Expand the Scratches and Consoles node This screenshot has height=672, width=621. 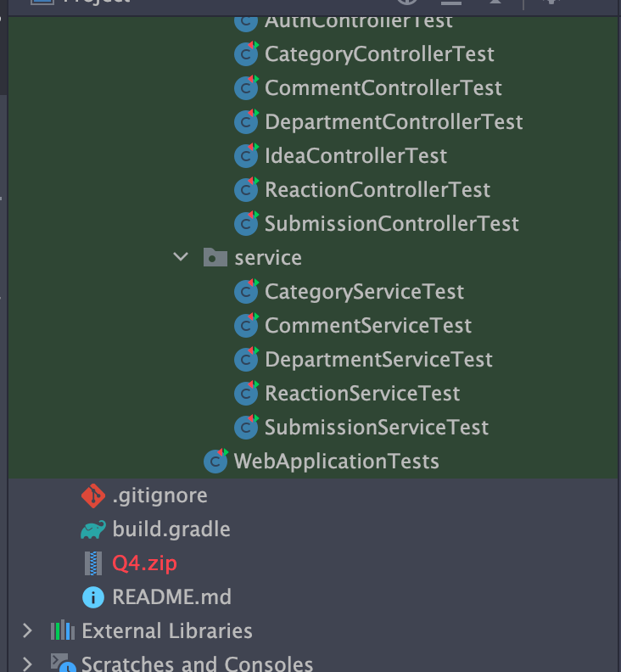(27, 663)
